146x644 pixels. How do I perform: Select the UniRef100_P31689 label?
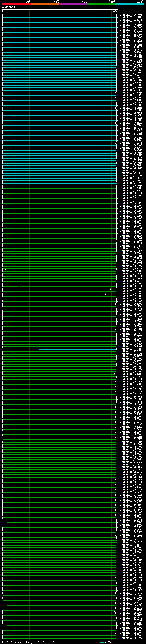(x=131, y=445)
